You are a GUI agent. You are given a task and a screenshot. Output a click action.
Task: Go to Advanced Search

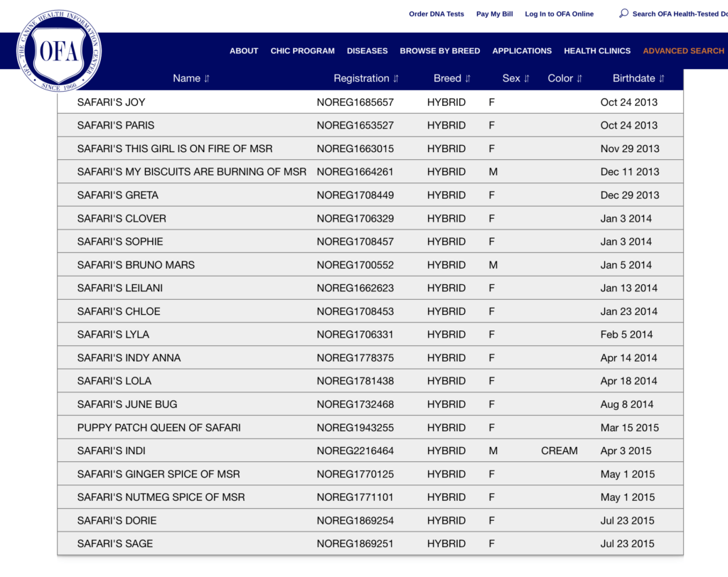click(683, 50)
